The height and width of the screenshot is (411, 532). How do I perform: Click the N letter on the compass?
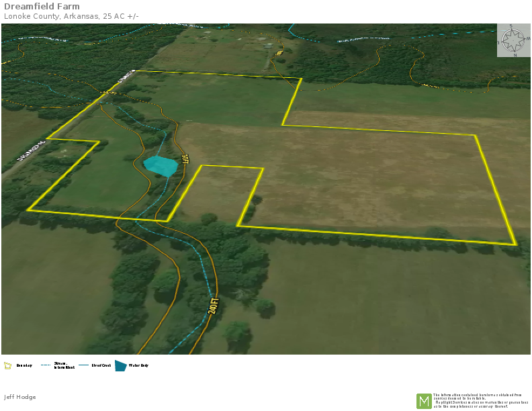click(514, 55)
